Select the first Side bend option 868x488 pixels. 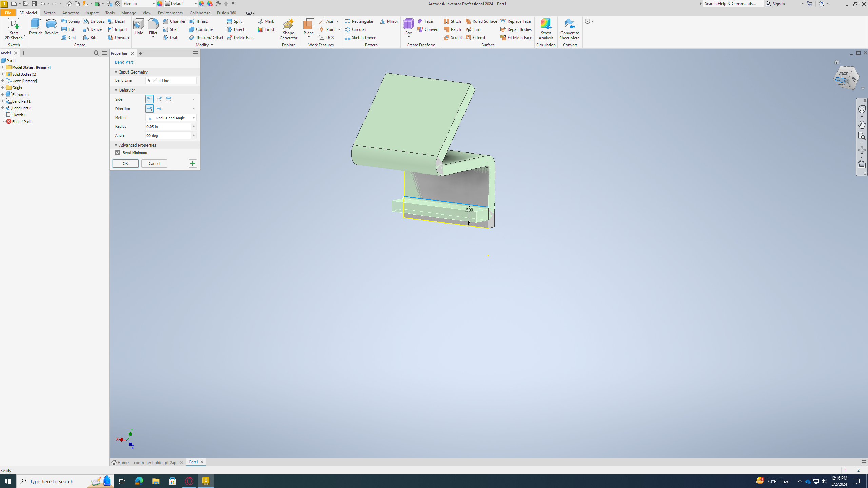click(x=150, y=99)
